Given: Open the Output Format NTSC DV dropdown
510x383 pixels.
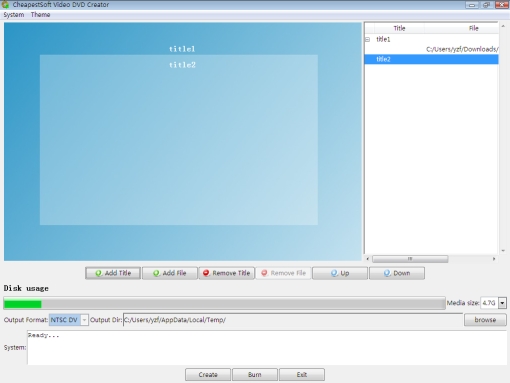Looking at the screenshot, I should (84, 320).
